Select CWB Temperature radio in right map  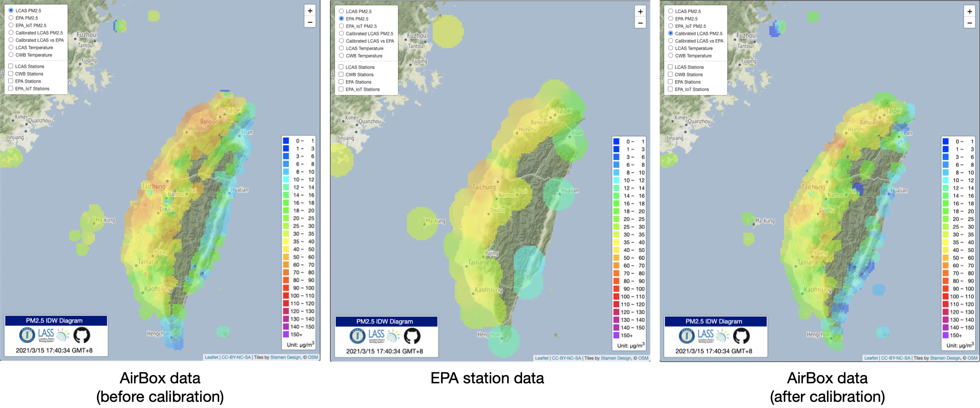point(670,55)
